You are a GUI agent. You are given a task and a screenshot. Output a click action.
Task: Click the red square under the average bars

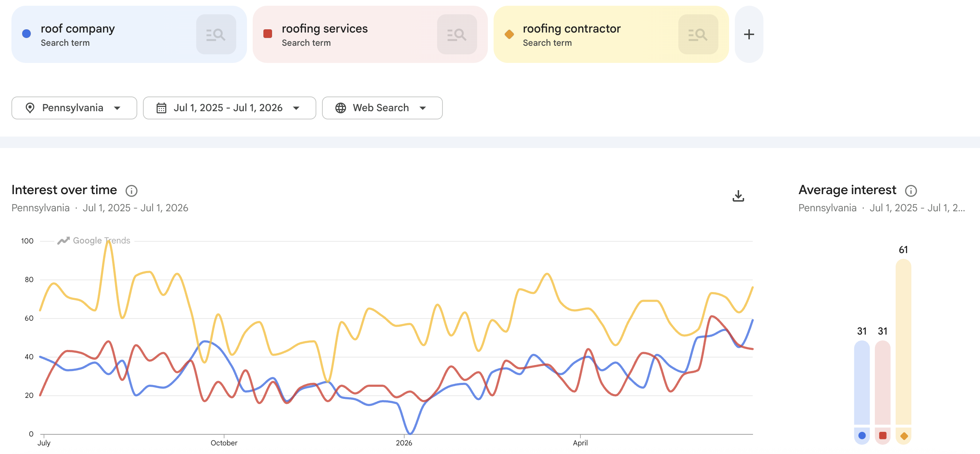(x=883, y=436)
